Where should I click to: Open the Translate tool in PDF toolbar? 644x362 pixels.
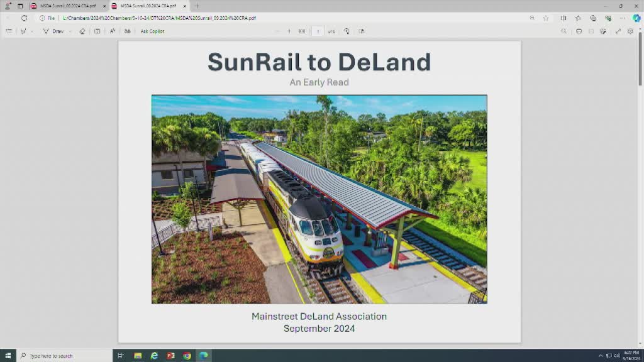click(127, 31)
